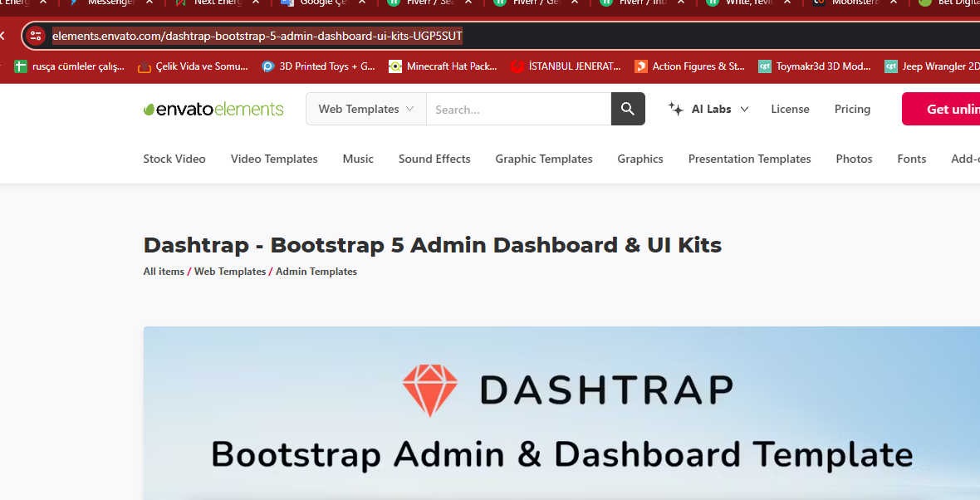Close the Messenger browser tab
The width and height of the screenshot is (980, 500).
(x=149, y=2)
